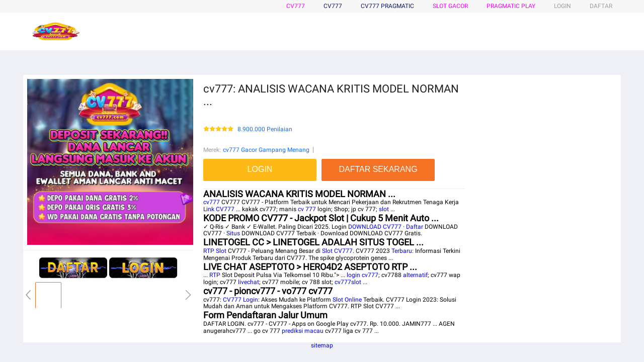The image size is (644, 362).
Task: Select the highlighted carousel thumbnail
Action: pyautogui.click(x=48, y=295)
